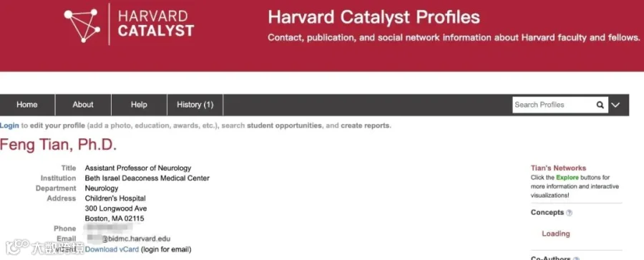Click the Harvard Catalyst Profiles title
The width and height of the screenshot is (644, 260).
click(x=374, y=18)
